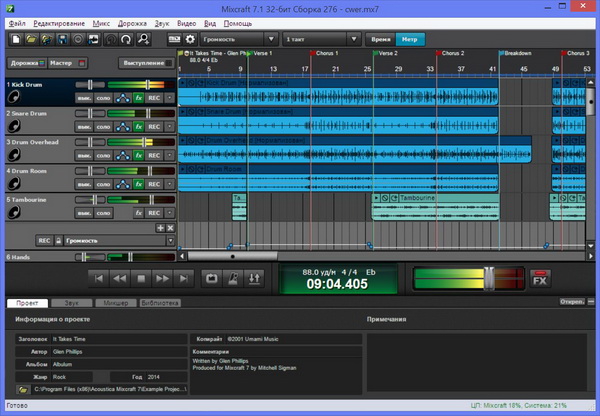The height and width of the screenshot is (416, 600).
Task: Click the Выступление button
Action: pyautogui.click(x=144, y=62)
